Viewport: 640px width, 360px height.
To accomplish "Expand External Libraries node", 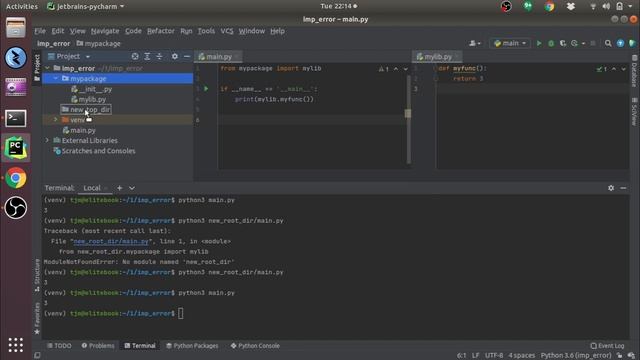I will coord(47,140).
